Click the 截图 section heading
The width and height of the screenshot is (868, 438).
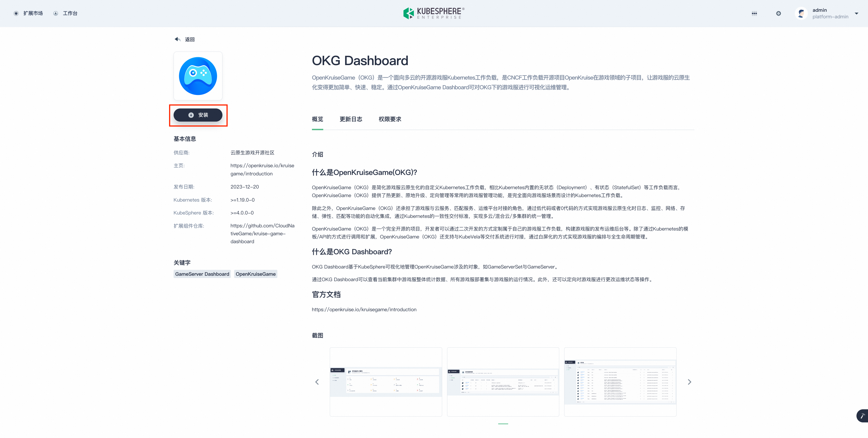coord(317,335)
